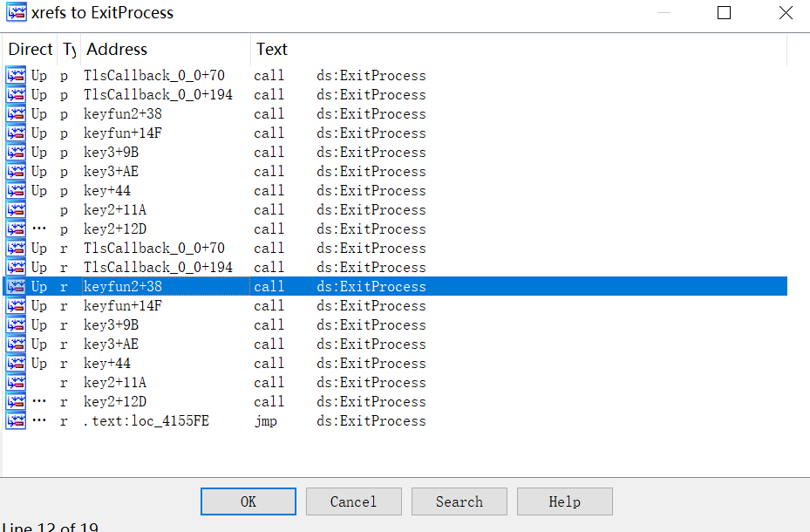Click the row icon for .text:loc_4155FE jmp

[16, 420]
